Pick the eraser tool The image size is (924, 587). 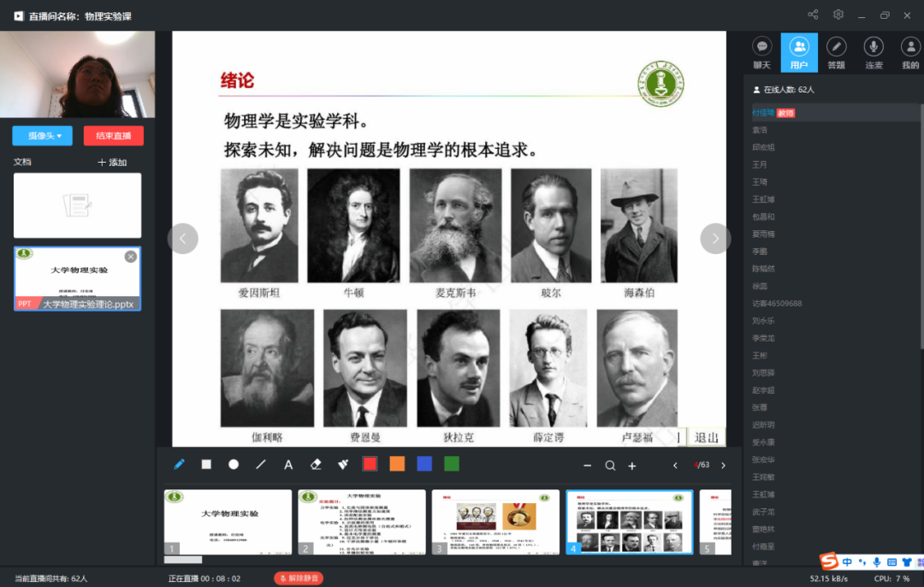tap(316, 465)
